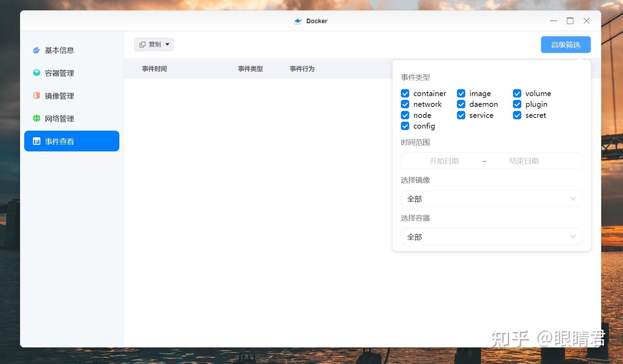Open 镜像管理 via its image icon

click(x=36, y=96)
